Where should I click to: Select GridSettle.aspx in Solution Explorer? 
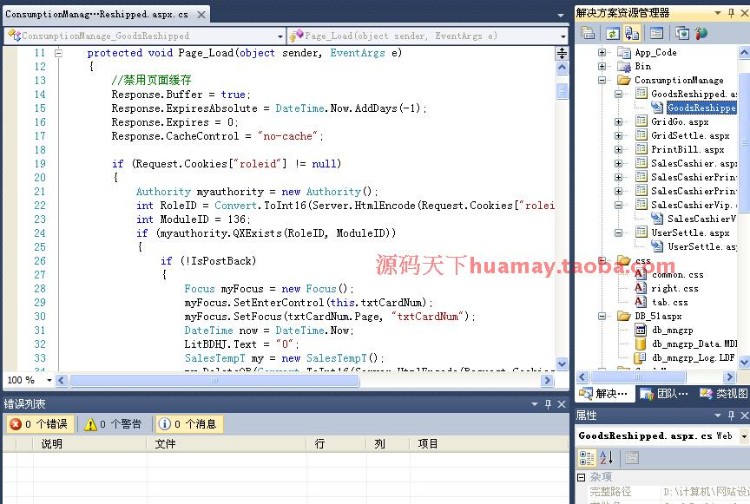click(x=690, y=136)
